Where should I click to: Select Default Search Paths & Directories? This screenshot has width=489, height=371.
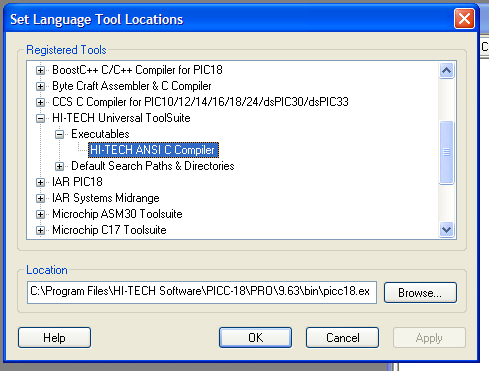coord(153,166)
